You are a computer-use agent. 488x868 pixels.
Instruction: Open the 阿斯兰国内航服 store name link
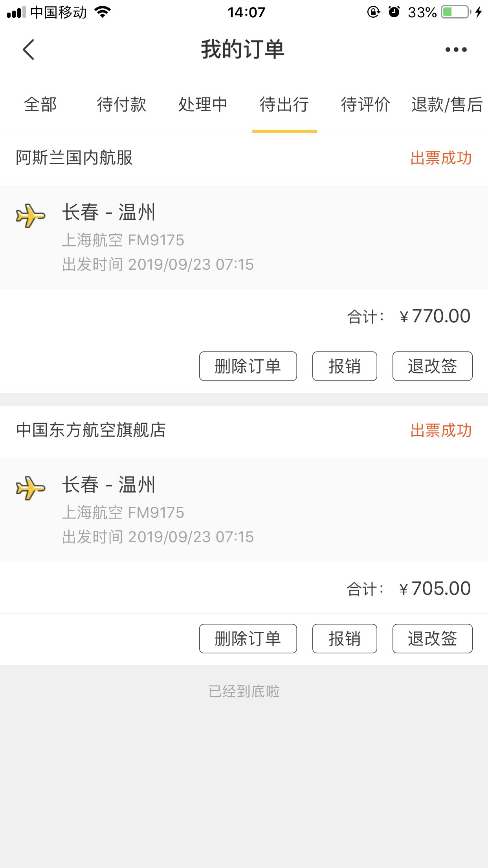[x=74, y=158]
